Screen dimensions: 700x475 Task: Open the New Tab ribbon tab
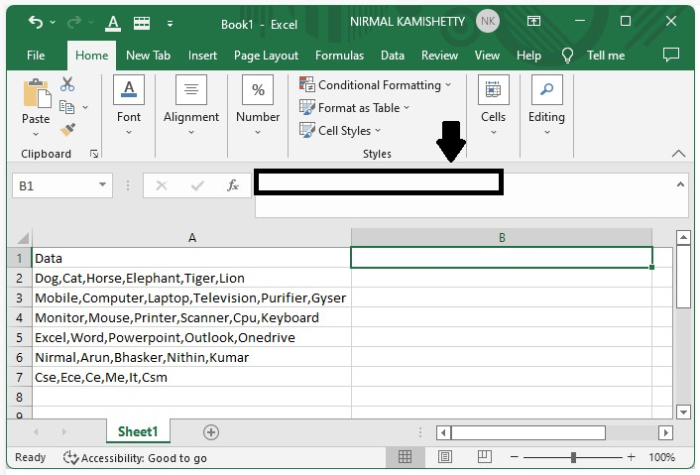(148, 55)
